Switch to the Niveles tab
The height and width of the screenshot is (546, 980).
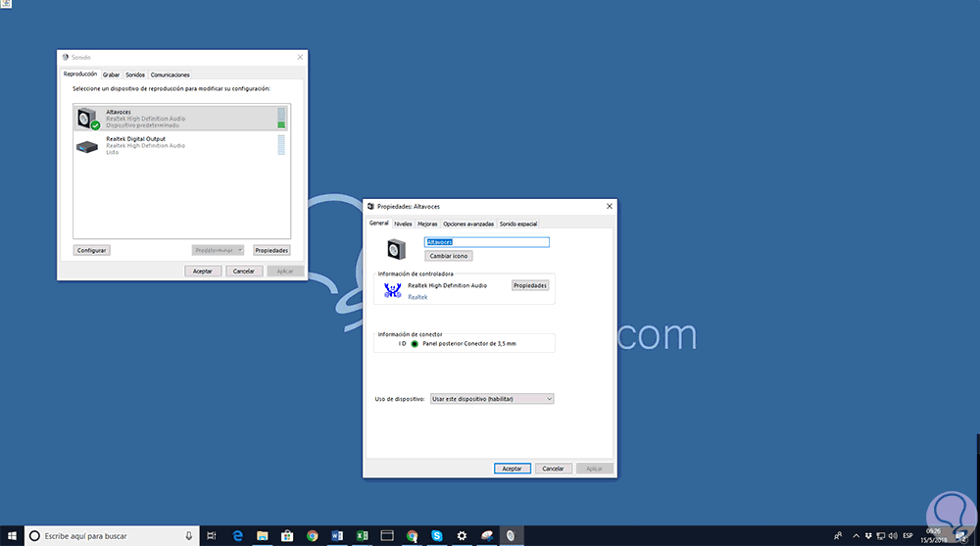pyautogui.click(x=403, y=223)
